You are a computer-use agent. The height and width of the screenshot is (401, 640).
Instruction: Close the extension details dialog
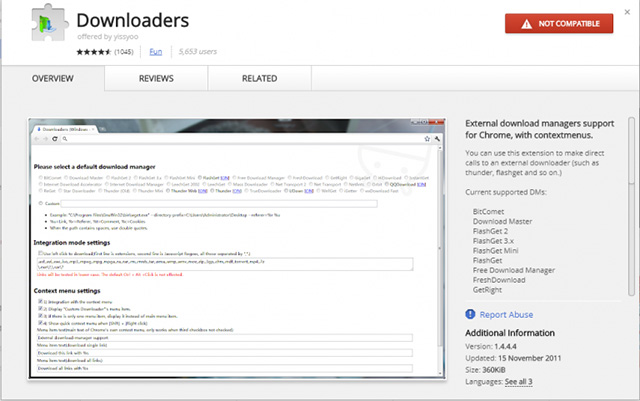pyautogui.click(x=627, y=12)
